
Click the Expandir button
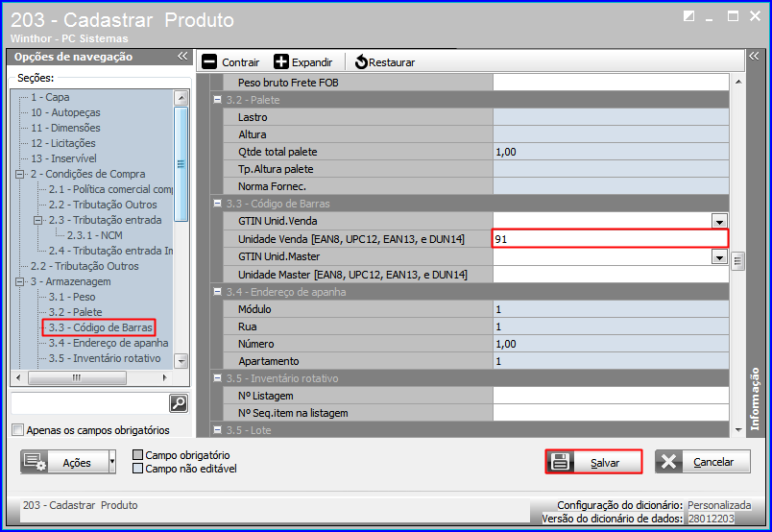(x=303, y=62)
